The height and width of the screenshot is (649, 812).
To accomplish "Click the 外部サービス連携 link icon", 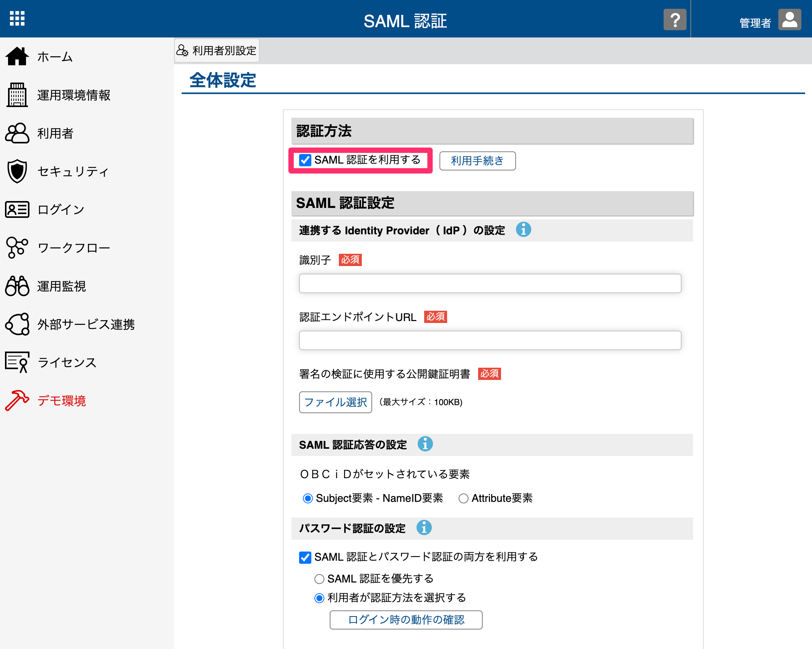I will coord(17,324).
